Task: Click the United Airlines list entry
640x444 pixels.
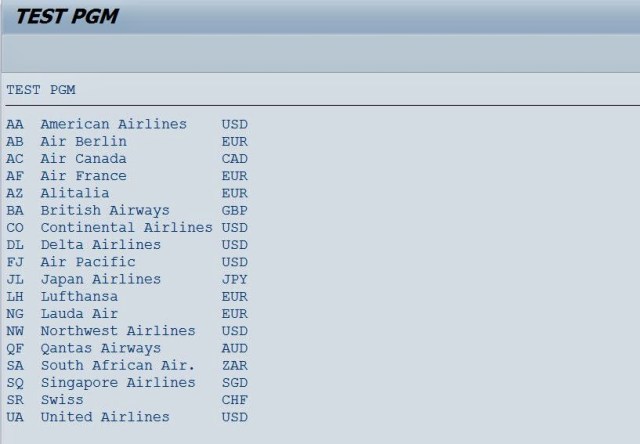Action: click(105, 417)
